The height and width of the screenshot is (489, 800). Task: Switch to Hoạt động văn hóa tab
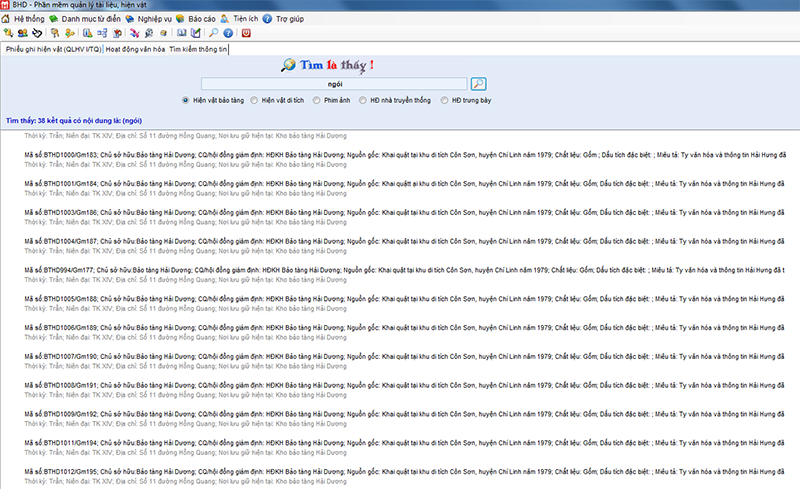pyautogui.click(x=135, y=49)
